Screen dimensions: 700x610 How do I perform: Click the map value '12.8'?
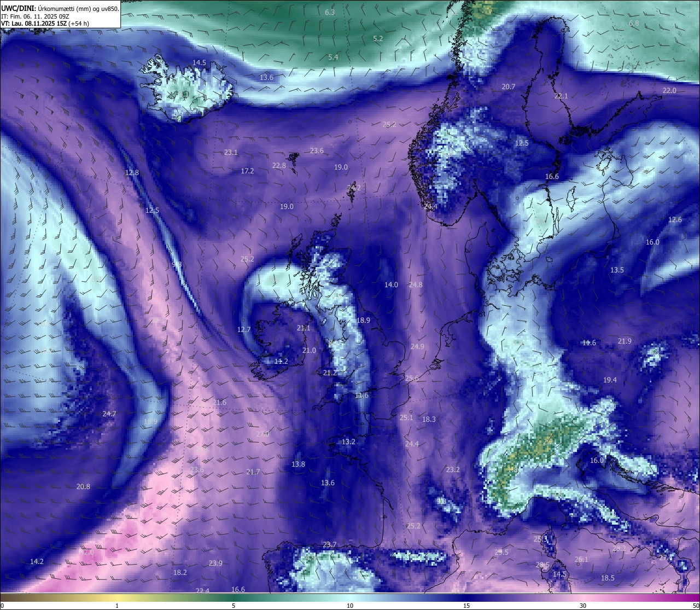click(x=132, y=172)
